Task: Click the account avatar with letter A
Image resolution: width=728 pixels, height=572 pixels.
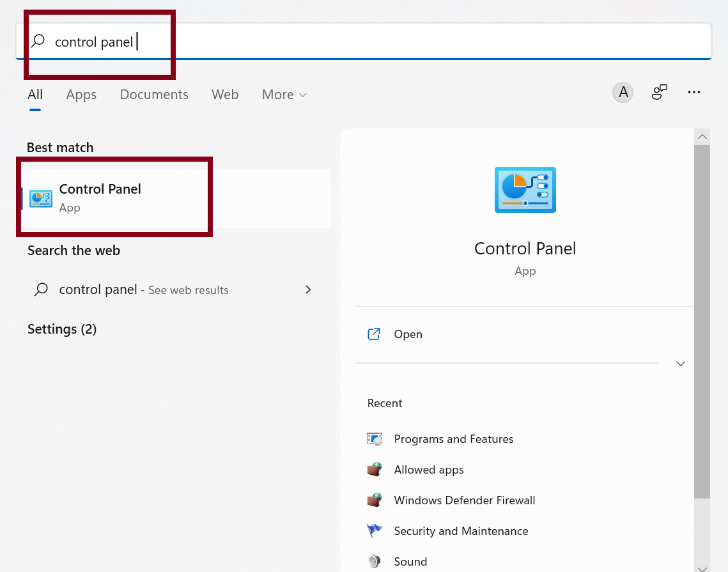Action: (x=623, y=92)
